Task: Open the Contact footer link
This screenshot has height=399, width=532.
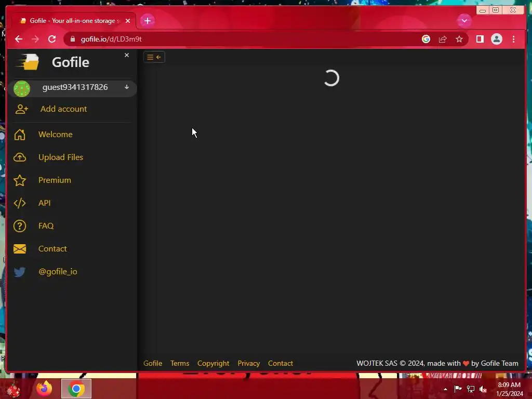Action: (x=280, y=363)
